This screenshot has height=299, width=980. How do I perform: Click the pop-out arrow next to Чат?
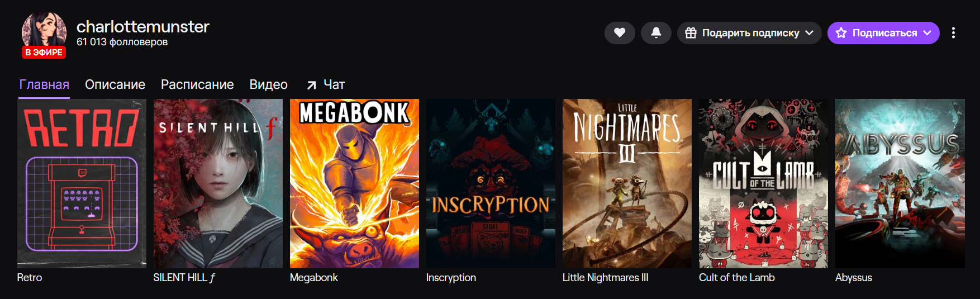coord(312,85)
